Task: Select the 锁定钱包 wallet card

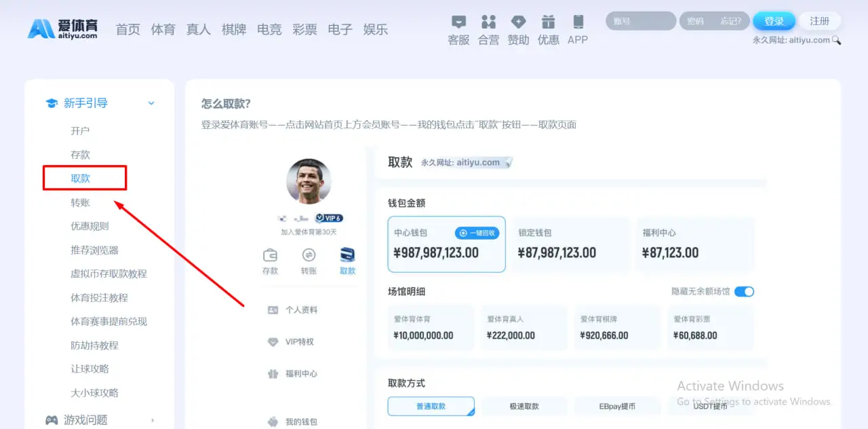Action: (570, 244)
